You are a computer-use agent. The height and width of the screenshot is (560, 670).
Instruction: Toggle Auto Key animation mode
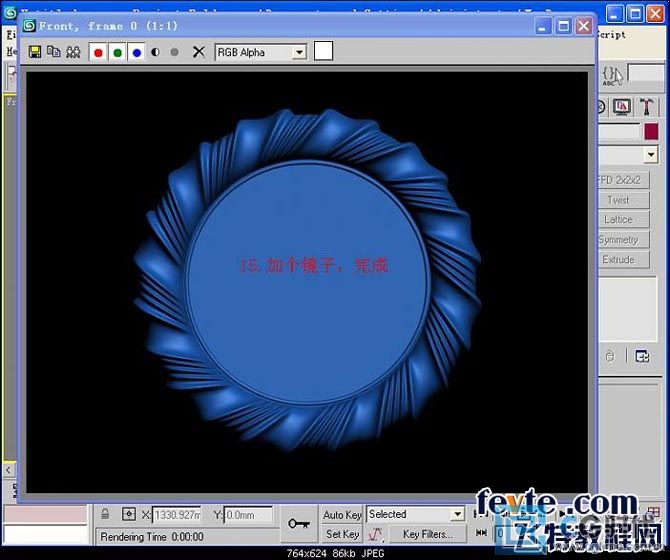(x=342, y=515)
